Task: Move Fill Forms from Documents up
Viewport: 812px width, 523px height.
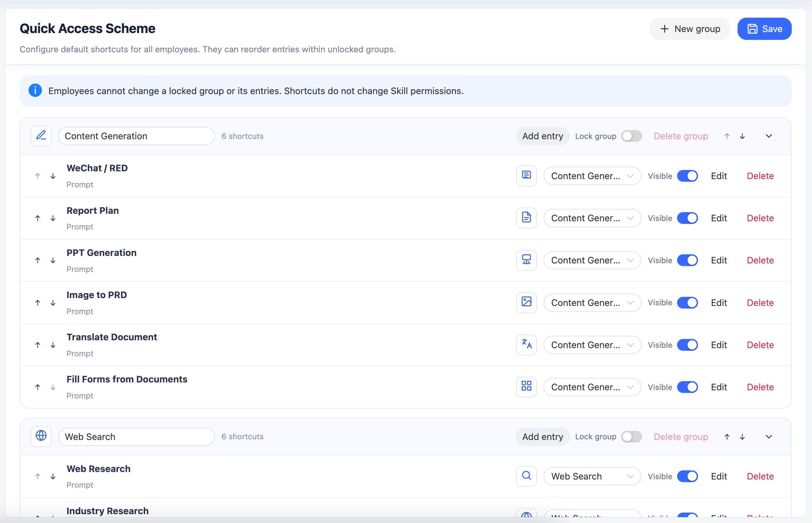Action: [38, 387]
